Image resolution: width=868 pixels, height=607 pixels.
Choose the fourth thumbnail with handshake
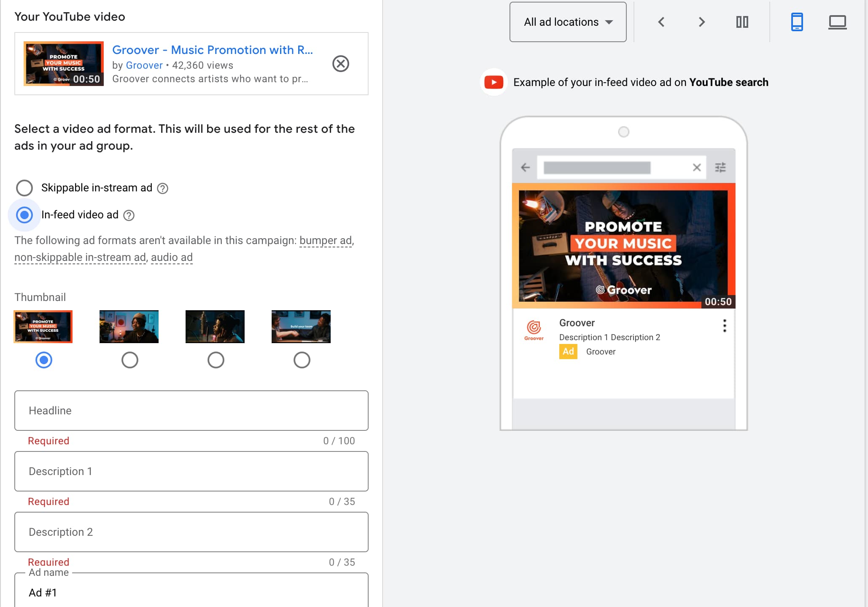301,327
